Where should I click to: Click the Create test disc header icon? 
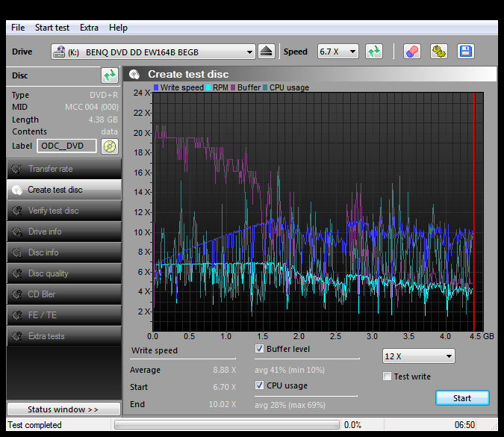[134, 74]
